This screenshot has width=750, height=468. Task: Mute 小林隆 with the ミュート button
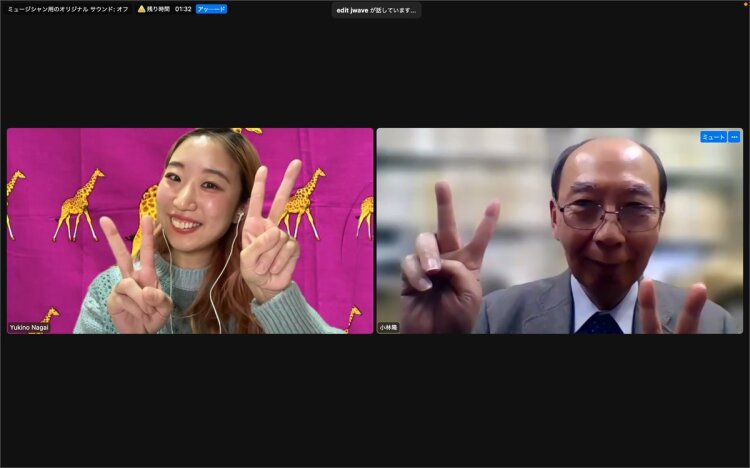point(713,137)
